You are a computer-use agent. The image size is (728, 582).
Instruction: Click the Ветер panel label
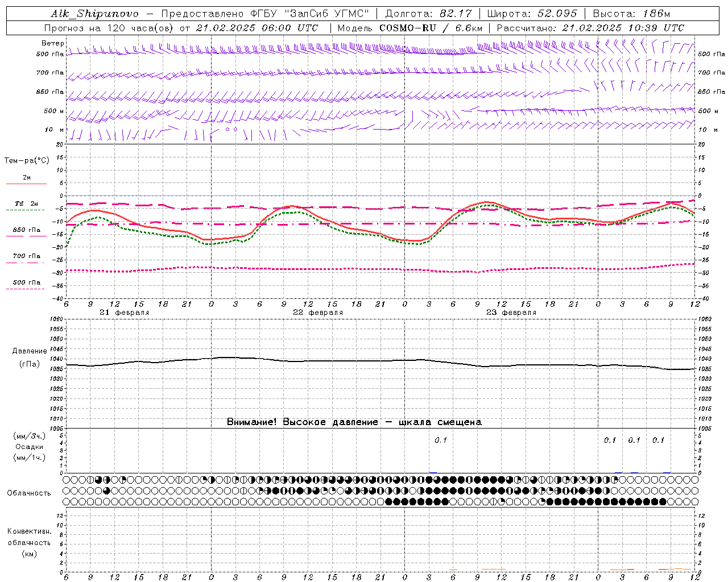tap(52, 43)
